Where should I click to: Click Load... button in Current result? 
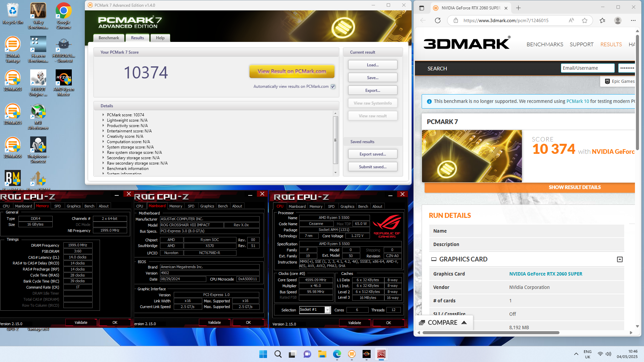373,65
